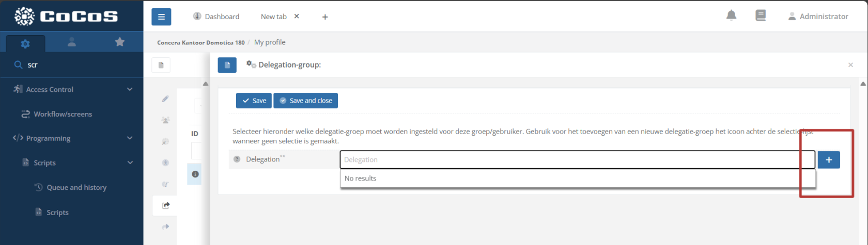This screenshot has width=868, height=245.
Task: Collapse the Scripts submenu
Action: click(x=130, y=162)
